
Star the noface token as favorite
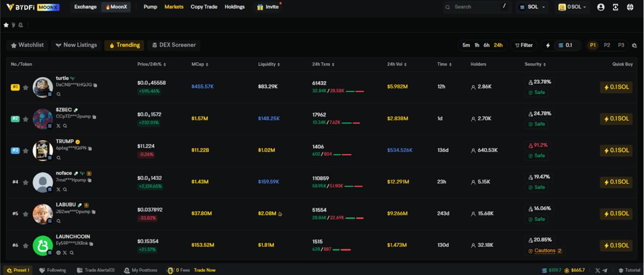click(26, 182)
